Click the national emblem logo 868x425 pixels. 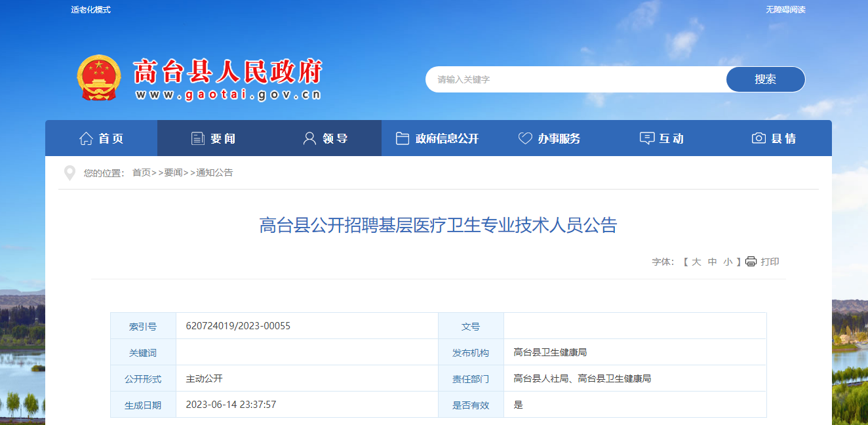click(x=99, y=78)
